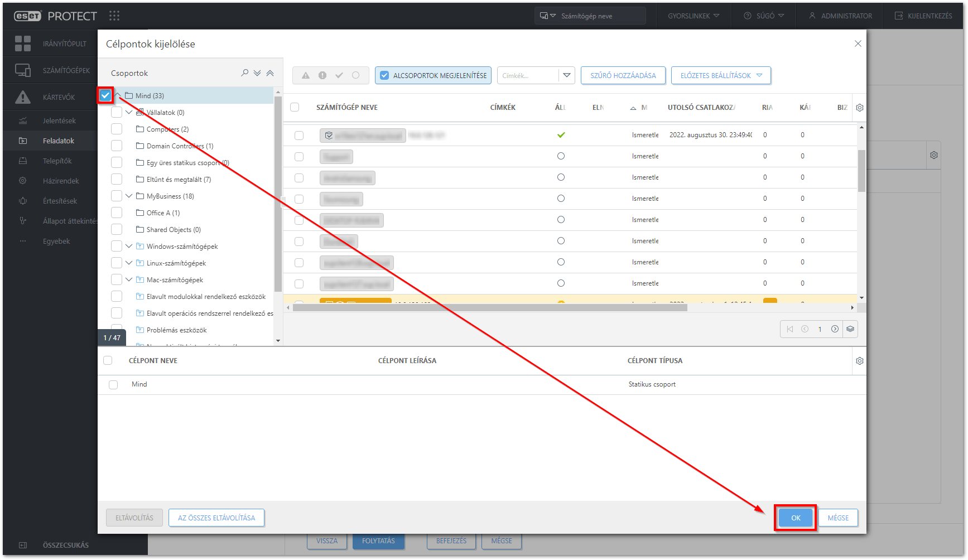Disable ALCSOPORTOK MEGJELENÍTÉSE
Screen dimensions: 968x560
point(384,75)
